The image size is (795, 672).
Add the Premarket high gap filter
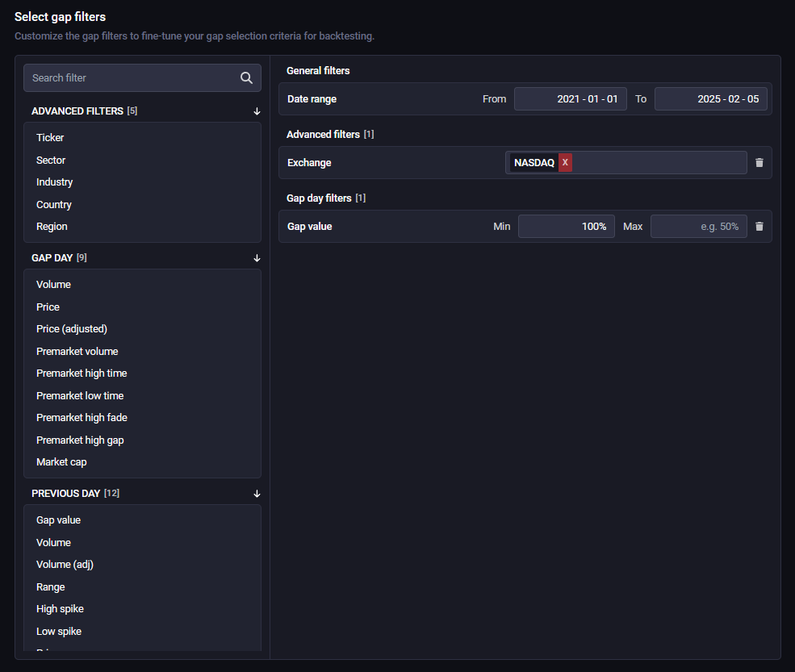click(x=80, y=440)
